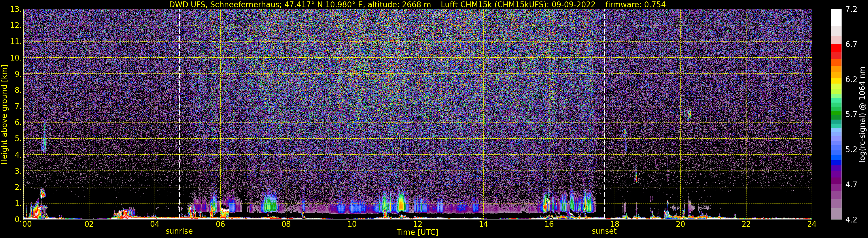The image size is (868, 238).
Task: Click the colorbar tick value 5.2
Action: (x=852, y=150)
